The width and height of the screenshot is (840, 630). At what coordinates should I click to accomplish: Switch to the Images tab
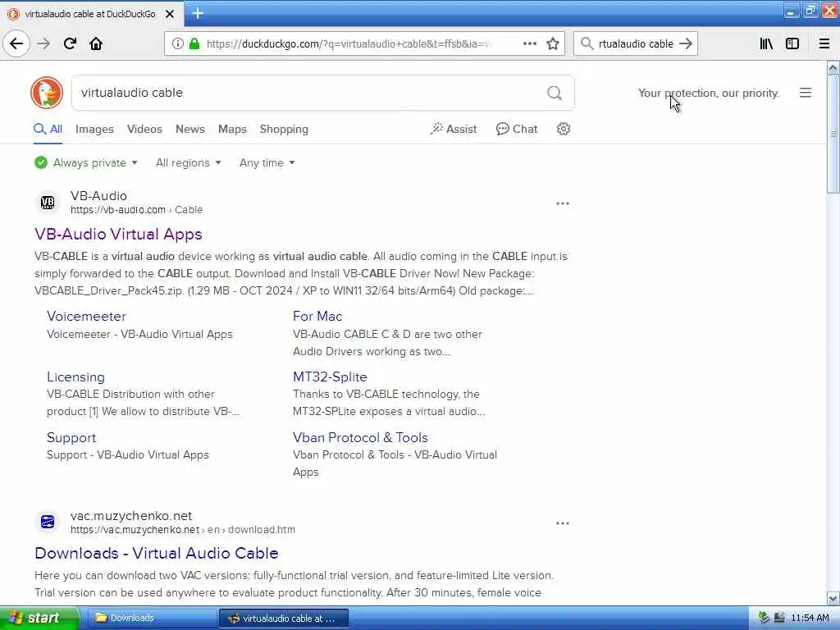[94, 129]
